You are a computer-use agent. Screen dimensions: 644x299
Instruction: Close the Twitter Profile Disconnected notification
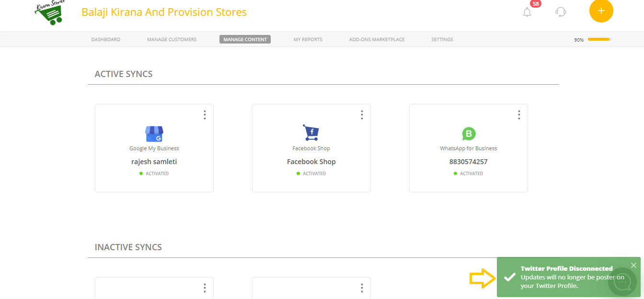tap(633, 265)
